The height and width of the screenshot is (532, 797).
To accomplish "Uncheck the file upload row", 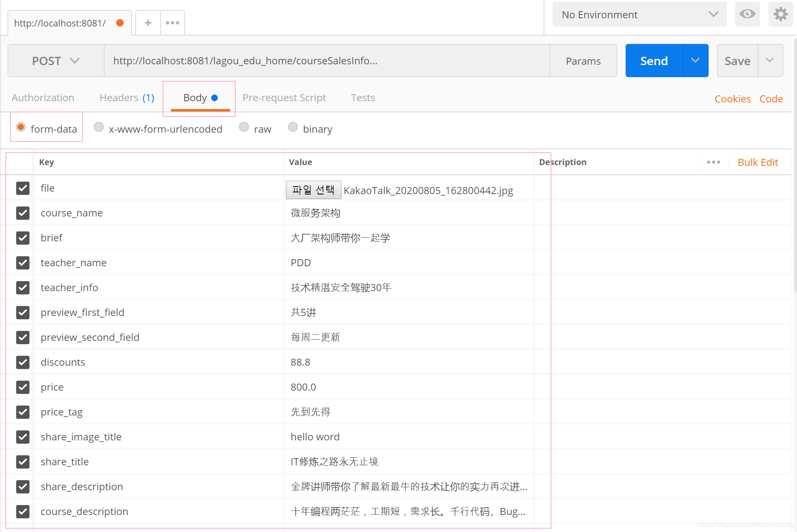I will pos(23,188).
